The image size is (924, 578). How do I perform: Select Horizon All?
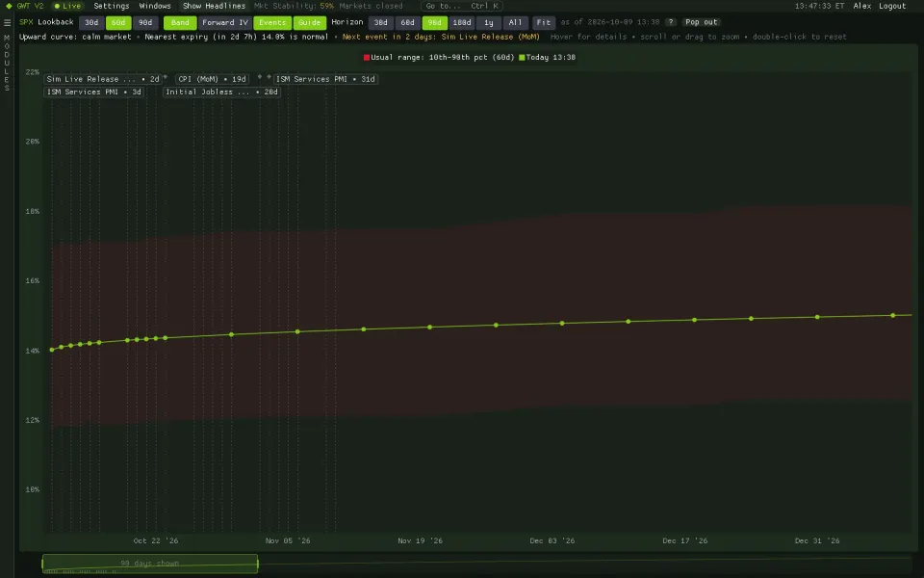pyautogui.click(x=515, y=22)
